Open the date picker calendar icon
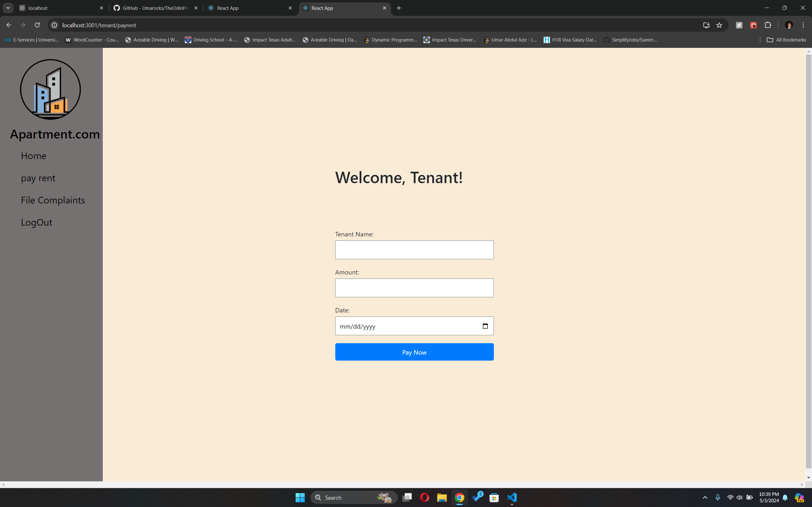The height and width of the screenshot is (507, 812). [485, 326]
